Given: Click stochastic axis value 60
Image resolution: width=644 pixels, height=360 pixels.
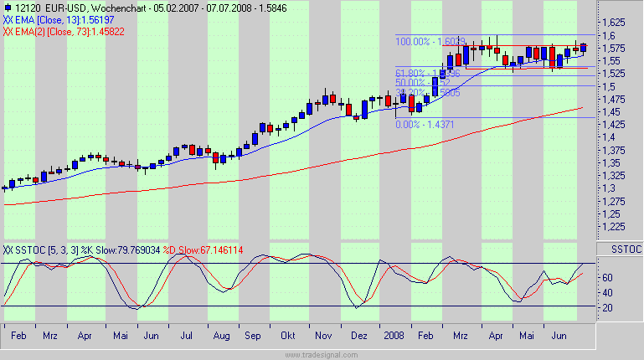Looking at the screenshot, I should click(x=607, y=278).
